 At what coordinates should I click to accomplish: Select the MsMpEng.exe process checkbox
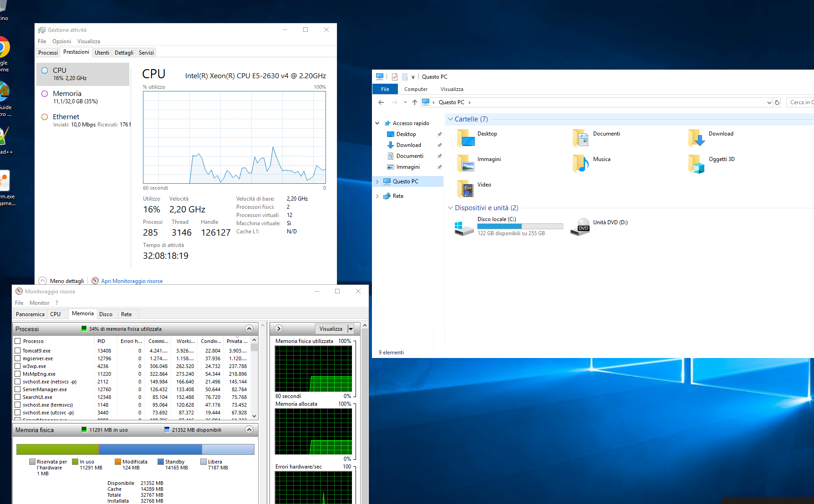(18, 374)
